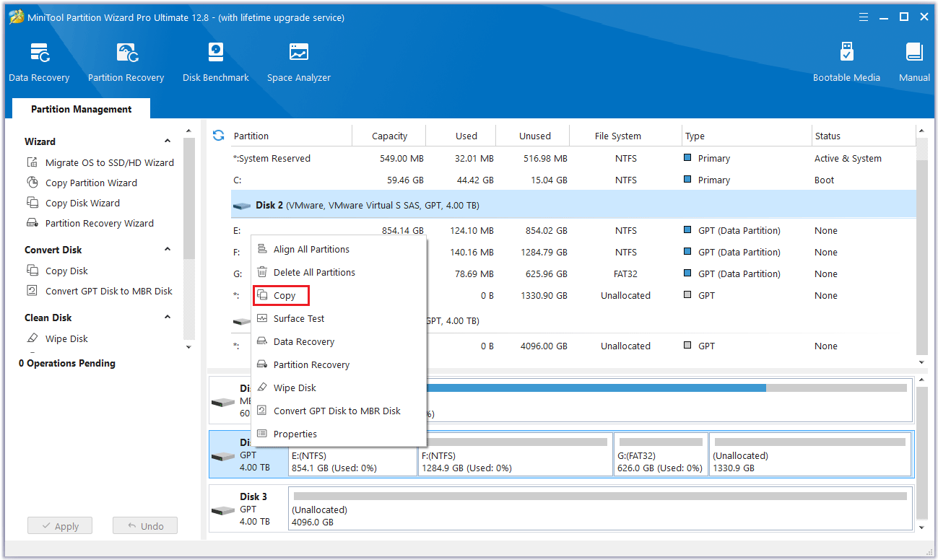The image size is (938, 560).
Task: Start Partition Recovery Wizard in sidebar
Action: [x=90, y=223]
